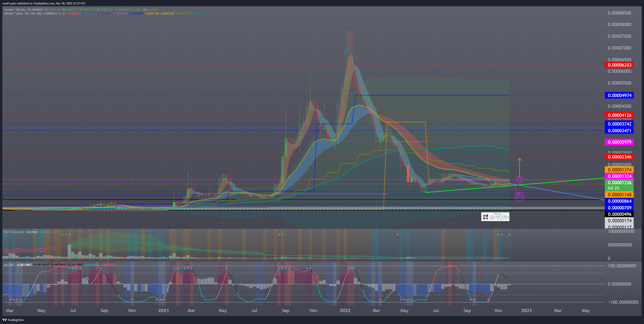The width and height of the screenshot is (644, 324).
Task: Select the lower magenta circle drawing
Action: [520, 197]
